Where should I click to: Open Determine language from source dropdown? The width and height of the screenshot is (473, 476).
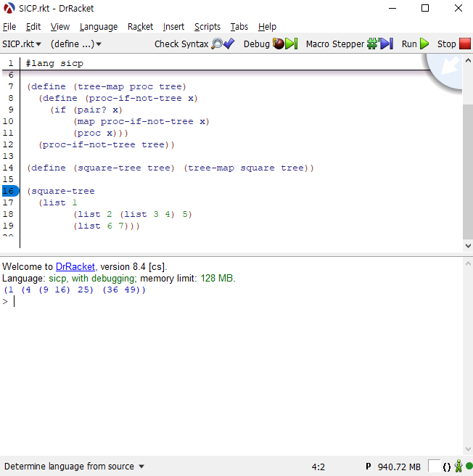point(74,467)
